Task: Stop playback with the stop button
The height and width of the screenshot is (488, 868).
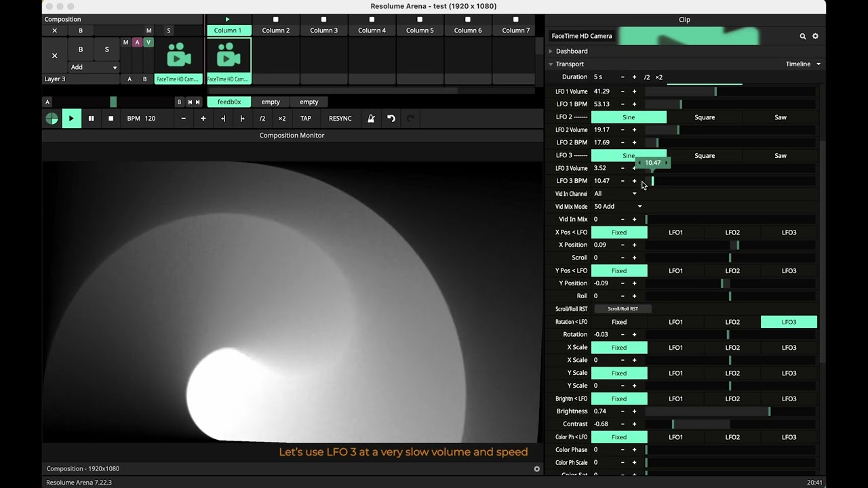Action: tap(111, 119)
